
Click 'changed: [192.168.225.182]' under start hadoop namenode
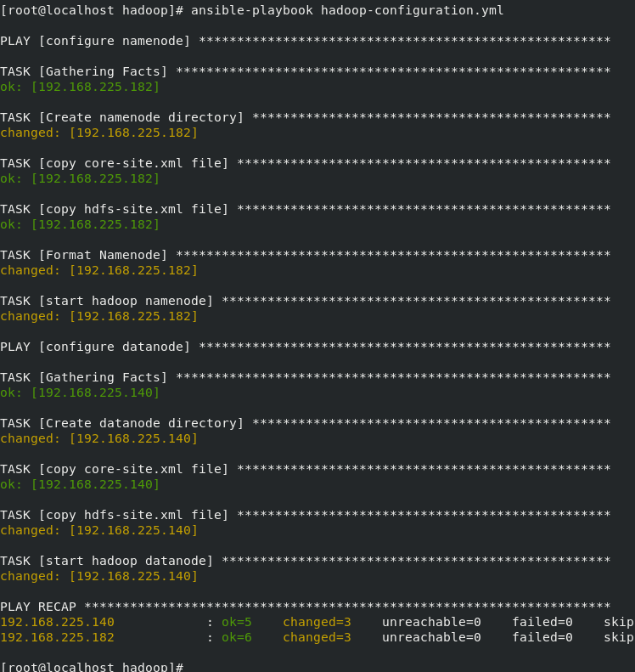(x=99, y=316)
